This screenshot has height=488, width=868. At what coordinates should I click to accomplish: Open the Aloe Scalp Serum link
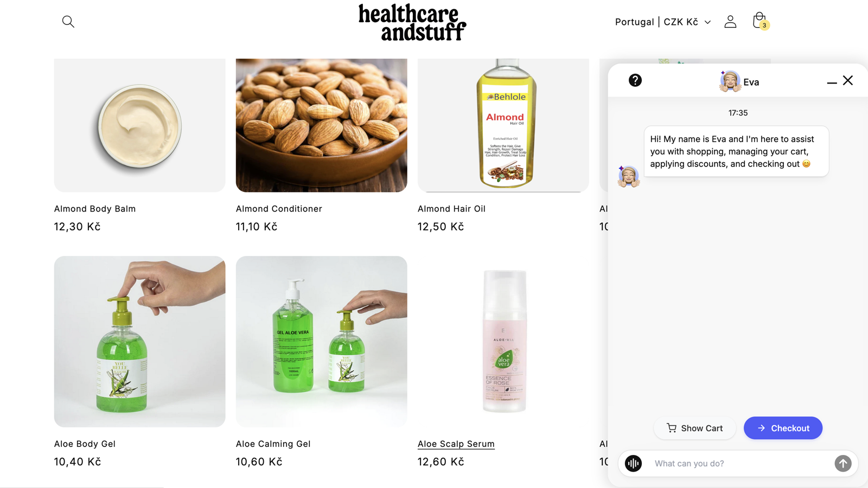point(456,444)
